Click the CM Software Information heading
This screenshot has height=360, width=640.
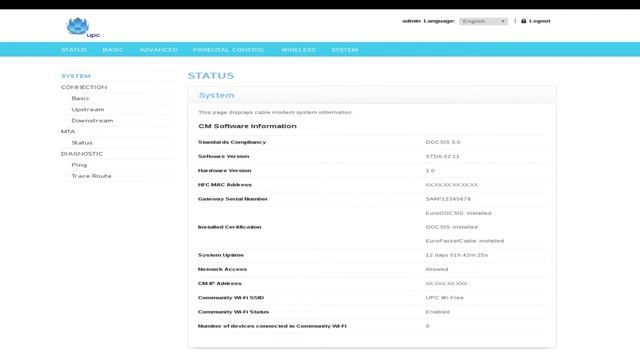click(247, 126)
